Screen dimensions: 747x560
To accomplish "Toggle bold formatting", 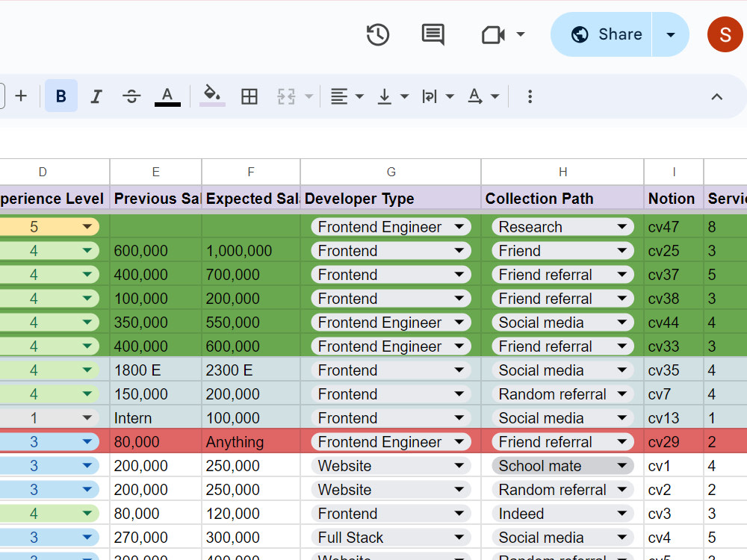I will pyautogui.click(x=61, y=96).
